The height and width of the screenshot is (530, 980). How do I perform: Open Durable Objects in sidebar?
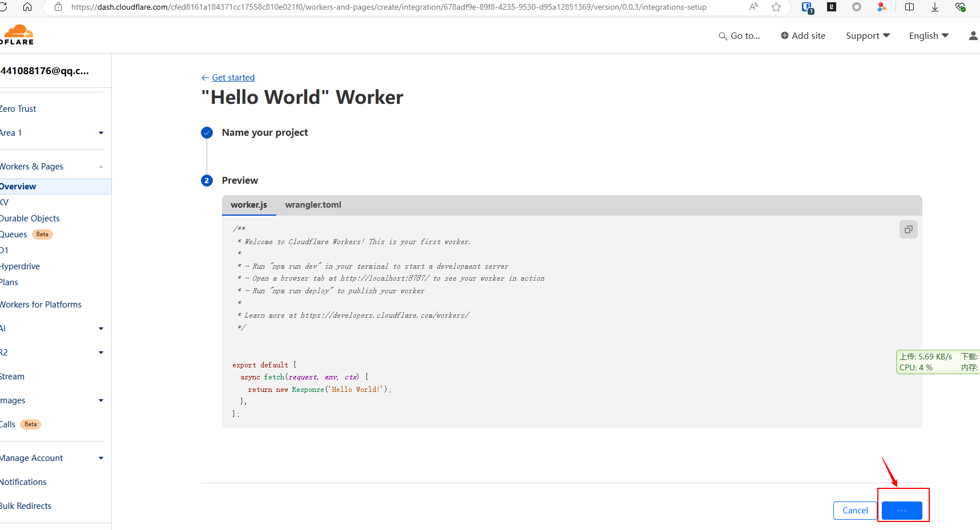pos(30,219)
